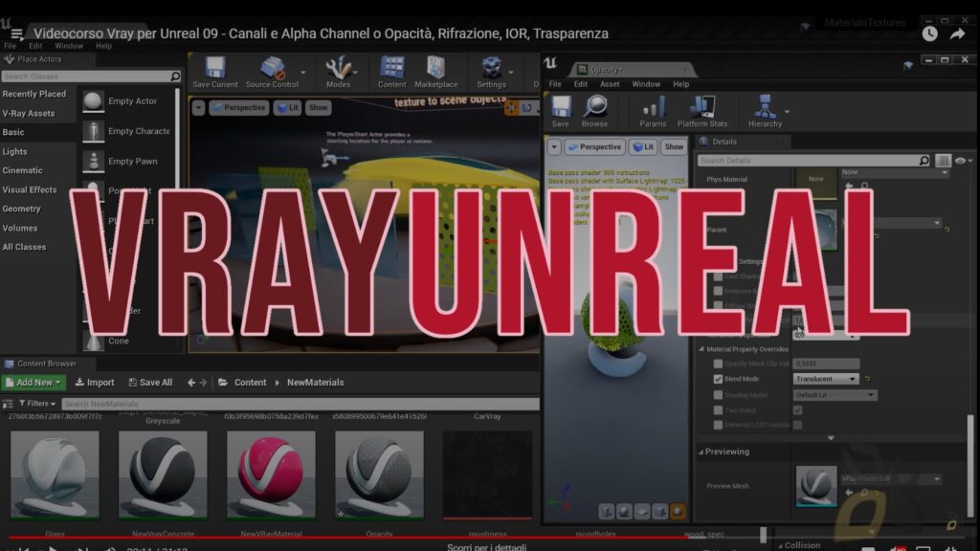This screenshot has height=551, width=980.
Task: Click the Watch later clock icon
Action: click(x=929, y=33)
